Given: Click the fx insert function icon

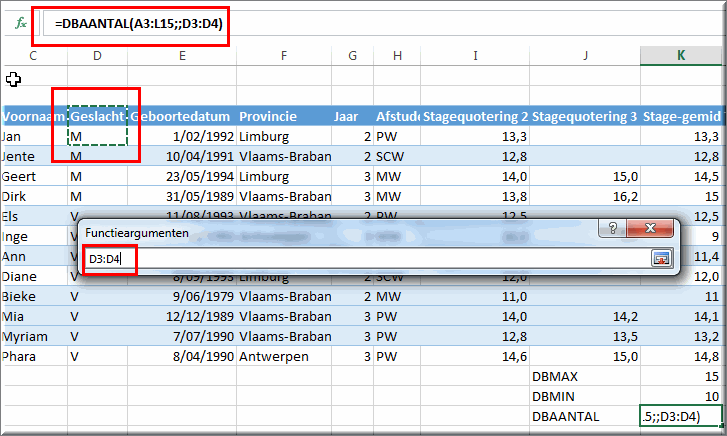Looking at the screenshot, I should pyautogui.click(x=20, y=22).
